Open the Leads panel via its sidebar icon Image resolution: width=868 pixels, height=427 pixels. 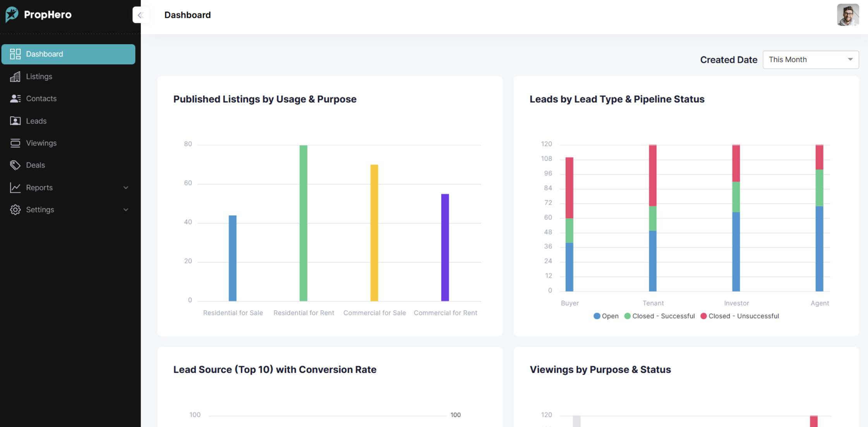[15, 121]
